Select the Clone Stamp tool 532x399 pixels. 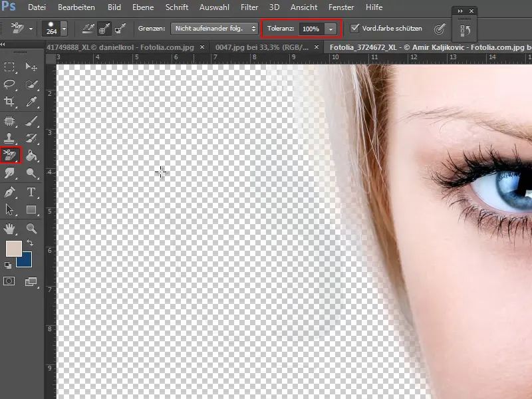9,138
